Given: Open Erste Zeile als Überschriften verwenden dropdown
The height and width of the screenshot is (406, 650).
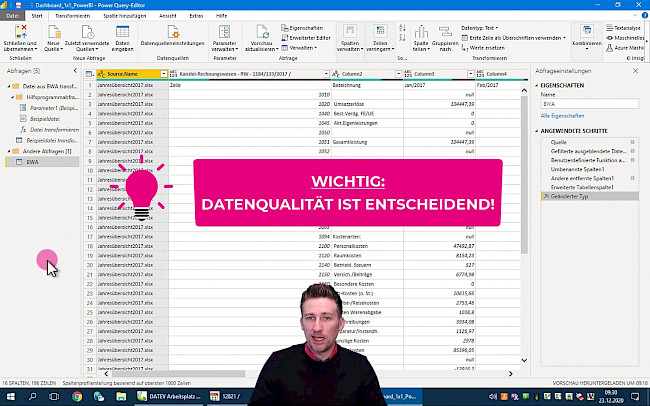Looking at the screenshot, I should 514,38.
